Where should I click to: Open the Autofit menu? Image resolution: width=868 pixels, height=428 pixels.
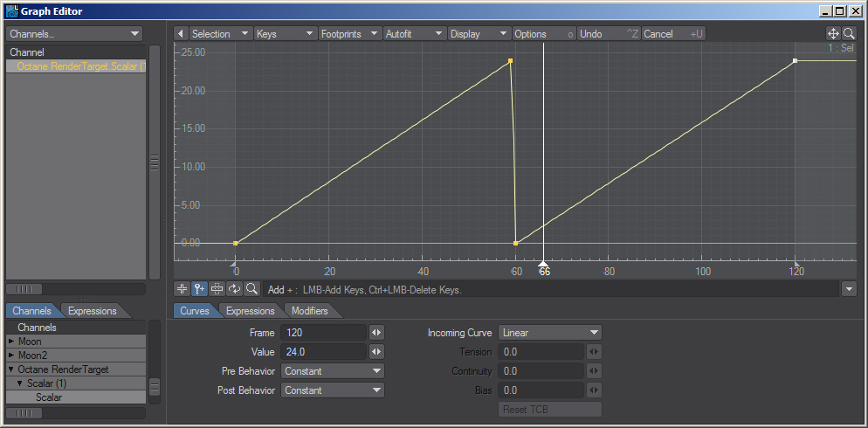[x=415, y=34]
